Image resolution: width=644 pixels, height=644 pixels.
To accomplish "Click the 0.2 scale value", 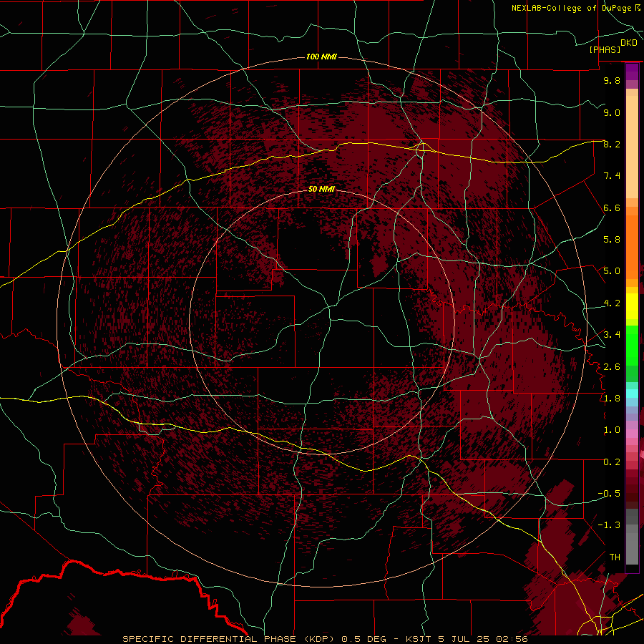I will 612,462.
